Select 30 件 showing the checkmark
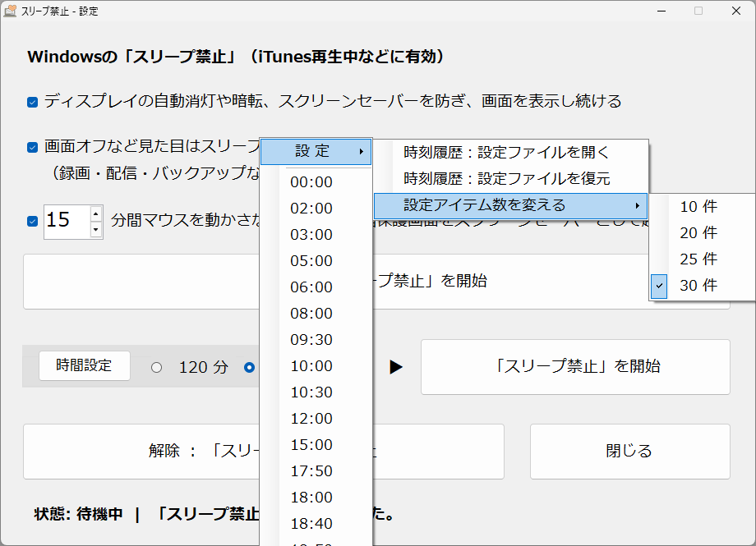 point(698,285)
